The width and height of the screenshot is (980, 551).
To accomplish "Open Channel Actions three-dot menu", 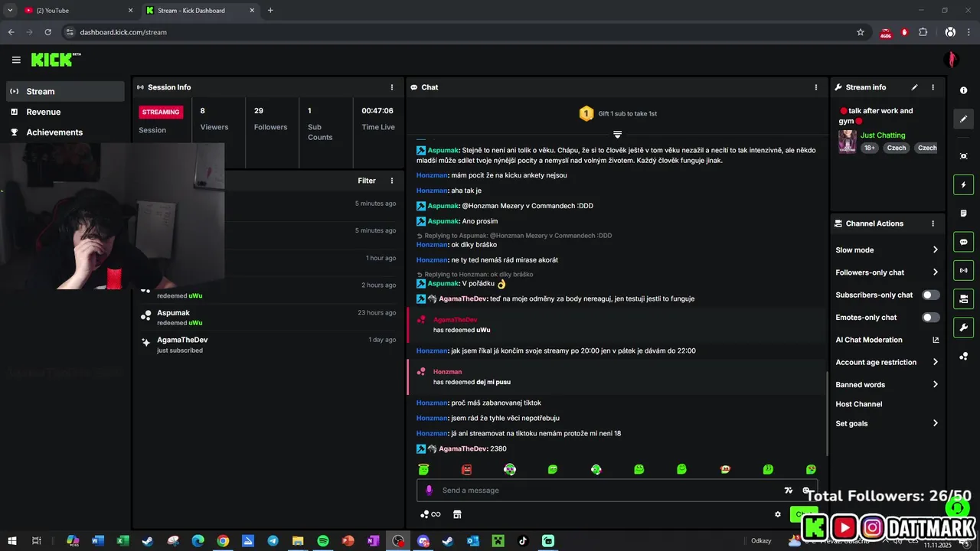I will 933,223.
